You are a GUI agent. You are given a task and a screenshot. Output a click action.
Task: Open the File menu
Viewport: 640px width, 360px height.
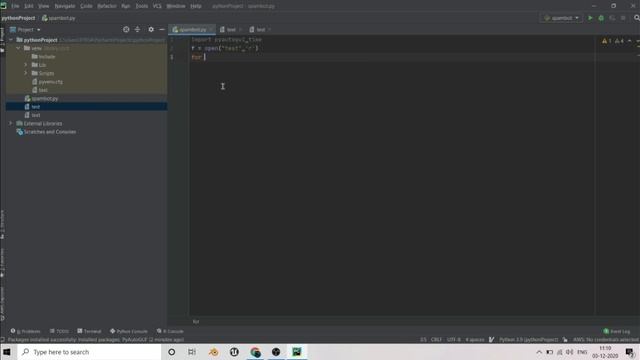[x=15, y=6]
